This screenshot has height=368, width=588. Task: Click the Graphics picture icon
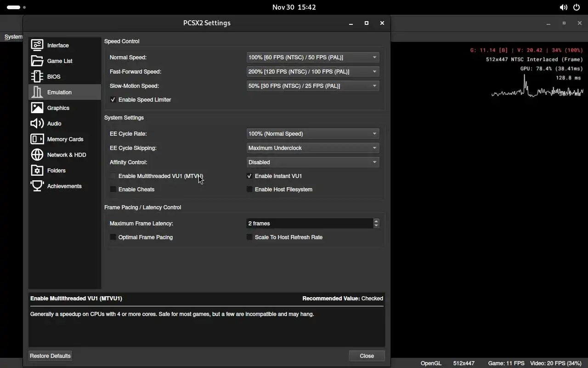(37, 108)
